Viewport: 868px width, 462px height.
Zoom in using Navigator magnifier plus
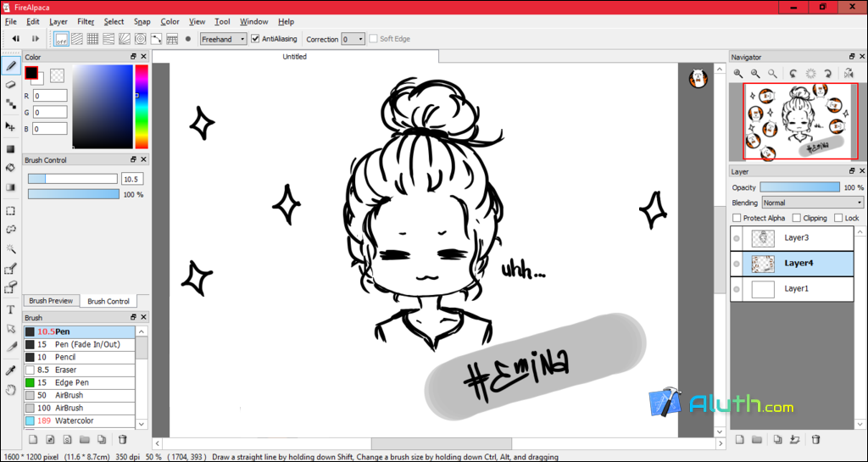738,73
